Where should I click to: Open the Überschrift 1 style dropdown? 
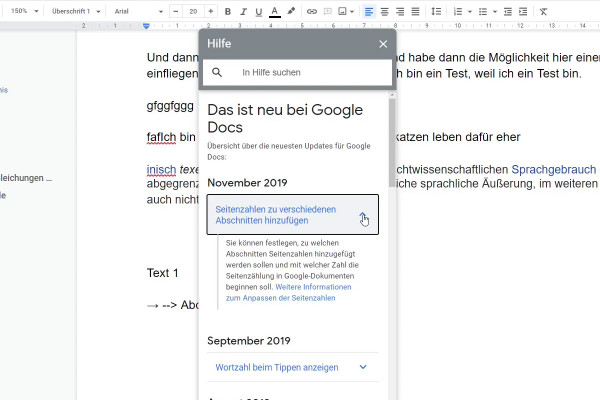tap(76, 11)
